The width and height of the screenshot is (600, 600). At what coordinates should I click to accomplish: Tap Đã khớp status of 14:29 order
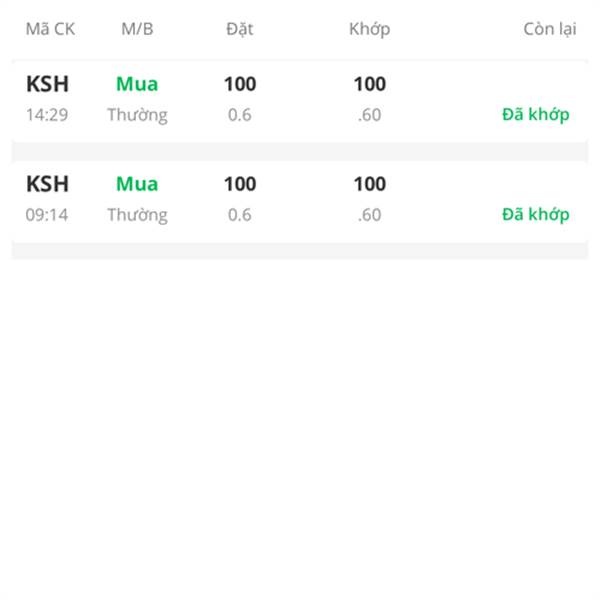click(536, 115)
